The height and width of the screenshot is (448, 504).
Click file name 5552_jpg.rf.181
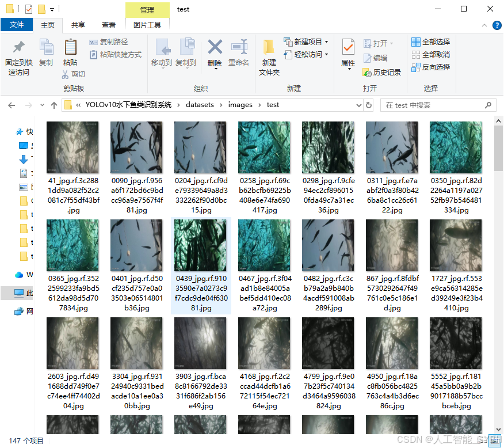[456, 391]
